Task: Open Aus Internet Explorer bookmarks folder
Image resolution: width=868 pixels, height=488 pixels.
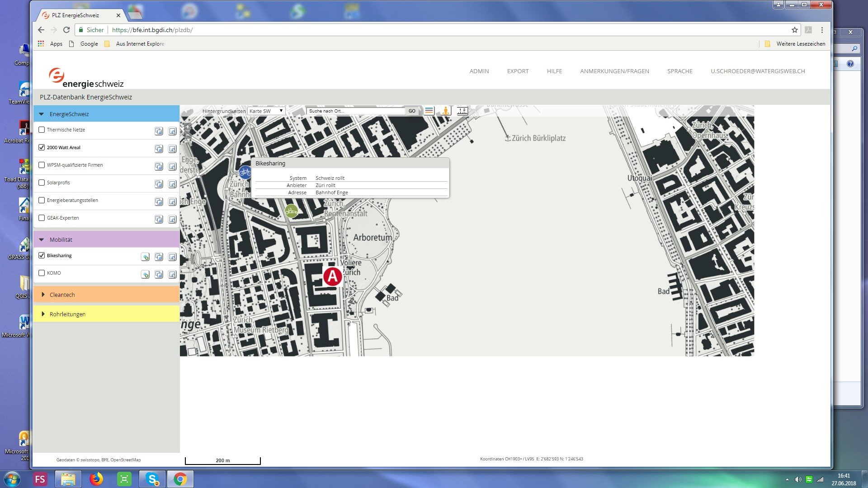Action: coord(135,44)
